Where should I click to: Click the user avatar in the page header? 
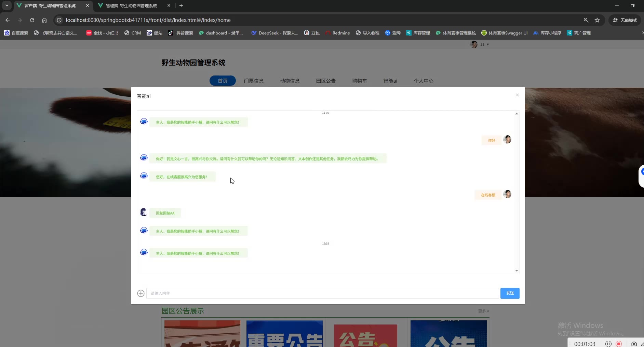pyautogui.click(x=474, y=44)
